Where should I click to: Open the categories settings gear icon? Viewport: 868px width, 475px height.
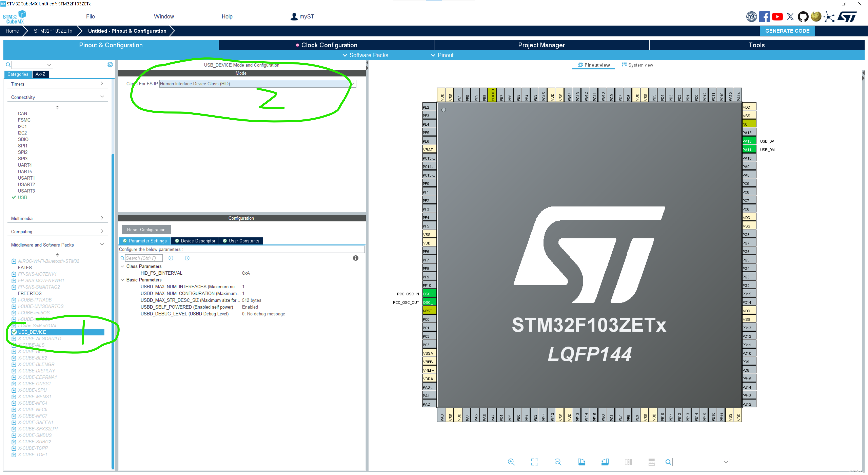(110, 64)
